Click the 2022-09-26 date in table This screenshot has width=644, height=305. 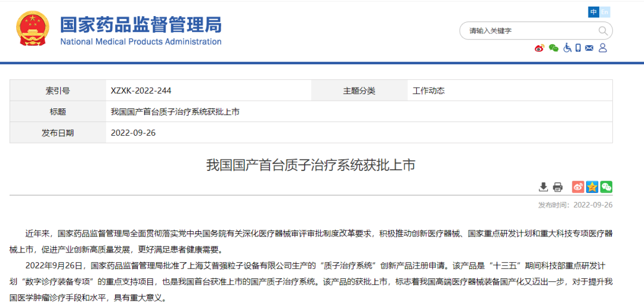[x=133, y=133]
